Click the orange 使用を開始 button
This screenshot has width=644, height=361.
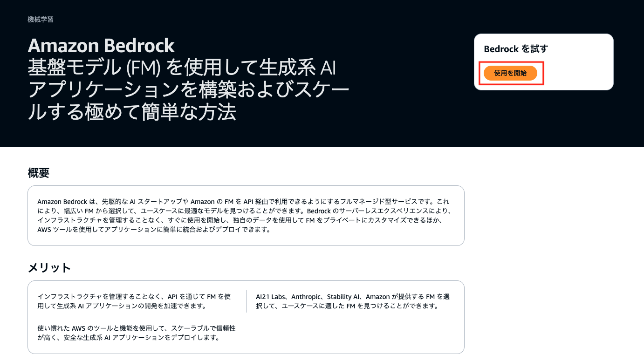510,73
